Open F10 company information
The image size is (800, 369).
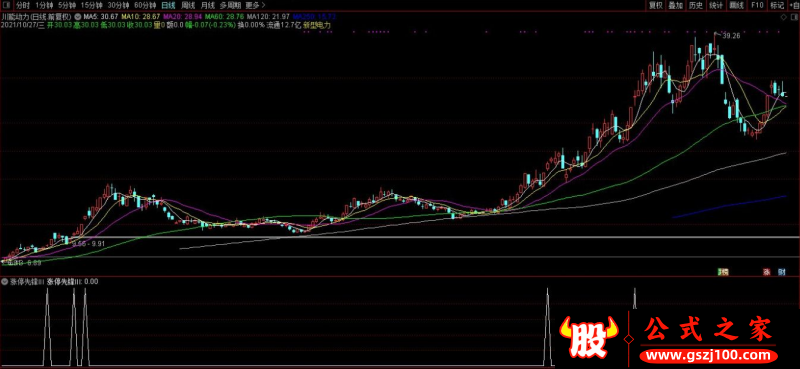757,6
